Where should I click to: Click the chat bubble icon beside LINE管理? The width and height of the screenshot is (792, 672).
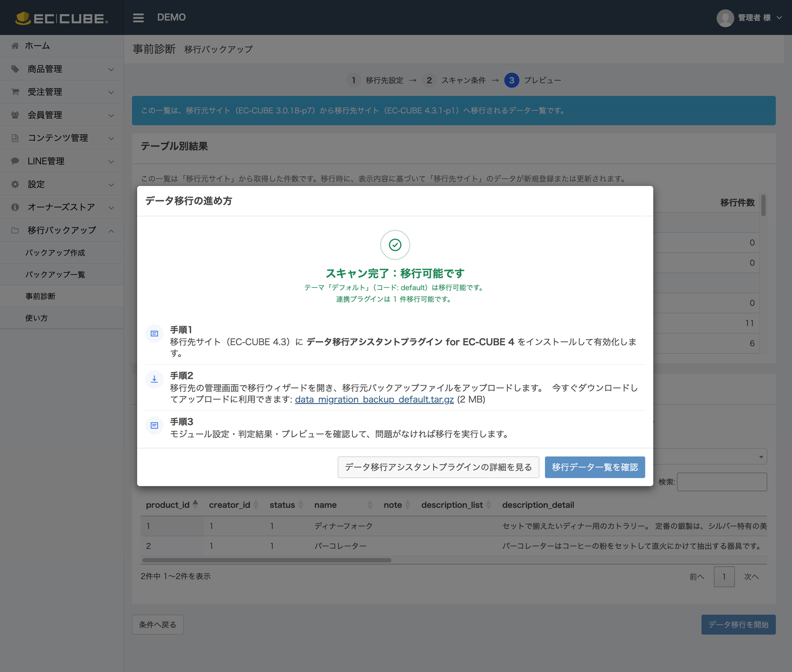15,161
